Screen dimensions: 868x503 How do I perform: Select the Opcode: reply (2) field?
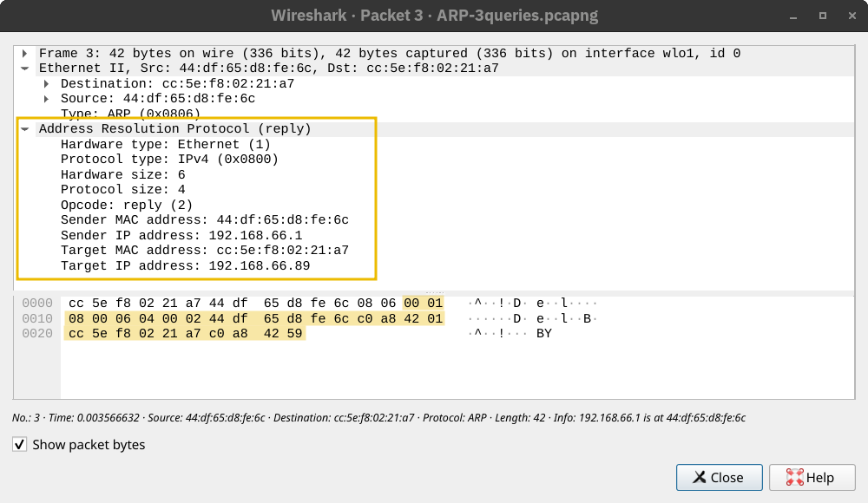[126, 205]
